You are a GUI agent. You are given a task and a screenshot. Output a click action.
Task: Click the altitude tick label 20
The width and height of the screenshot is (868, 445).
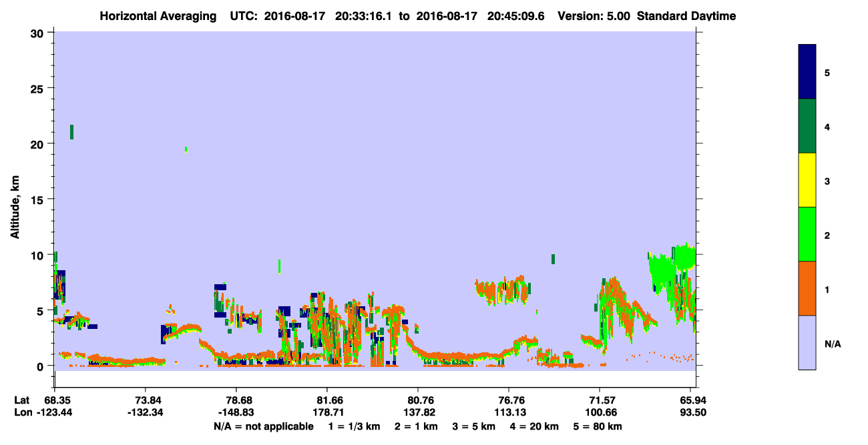coord(39,143)
